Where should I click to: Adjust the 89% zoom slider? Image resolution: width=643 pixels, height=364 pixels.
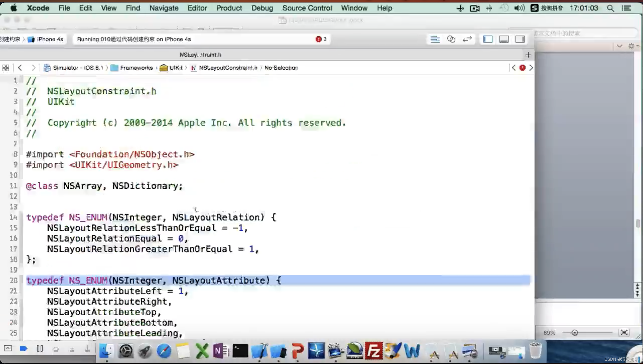coord(575,333)
